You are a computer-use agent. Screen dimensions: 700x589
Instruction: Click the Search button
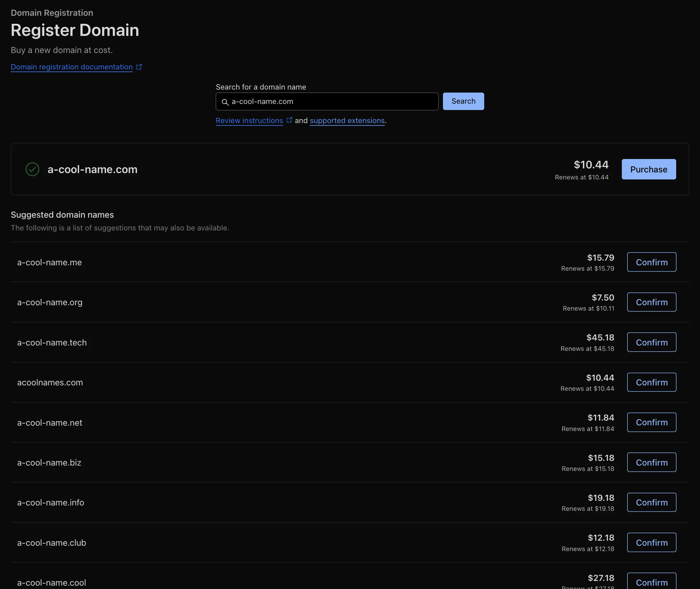coord(463,101)
